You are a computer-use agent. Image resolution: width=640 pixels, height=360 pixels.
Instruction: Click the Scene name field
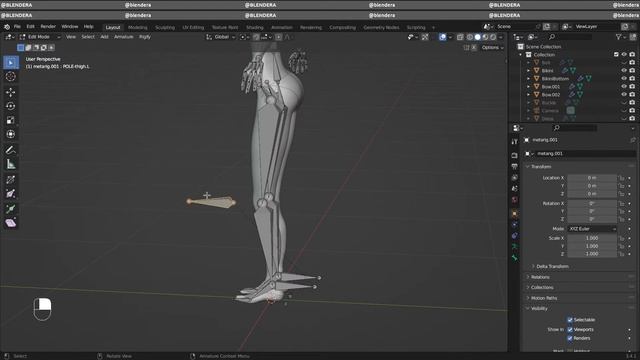click(515, 27)
